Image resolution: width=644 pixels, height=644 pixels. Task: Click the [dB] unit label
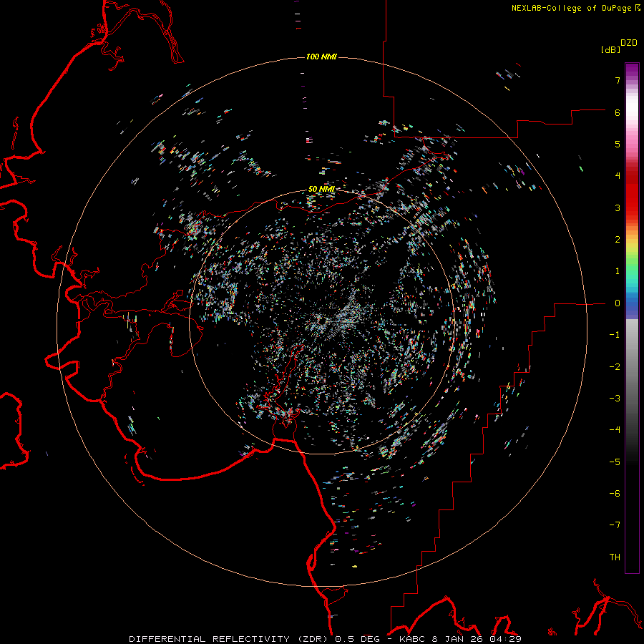point(610,49)
